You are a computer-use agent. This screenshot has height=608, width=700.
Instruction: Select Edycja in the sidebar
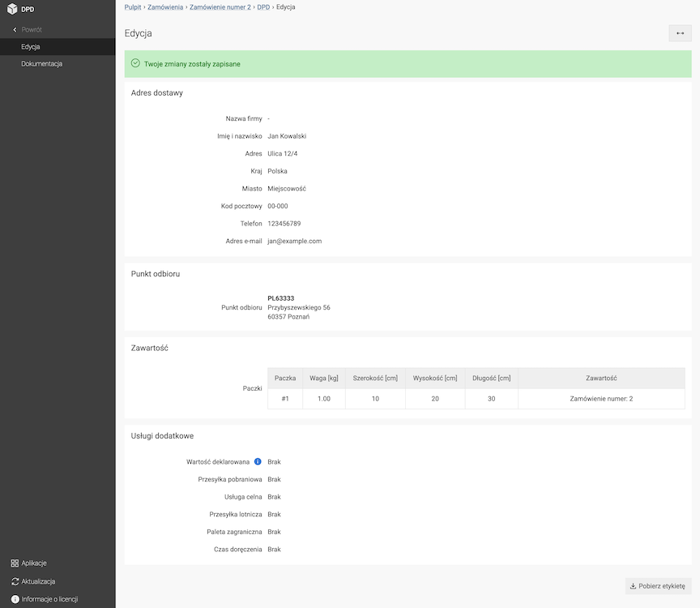58,46
